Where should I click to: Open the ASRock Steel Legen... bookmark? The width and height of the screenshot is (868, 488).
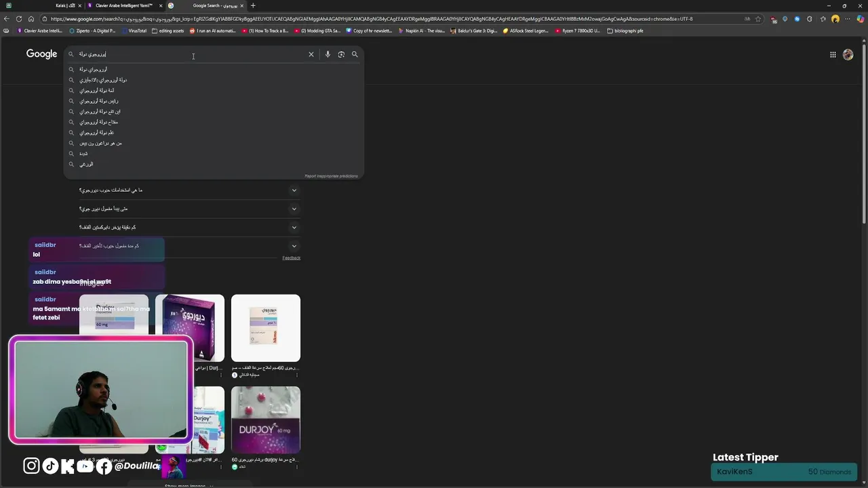tap(526, 30)
